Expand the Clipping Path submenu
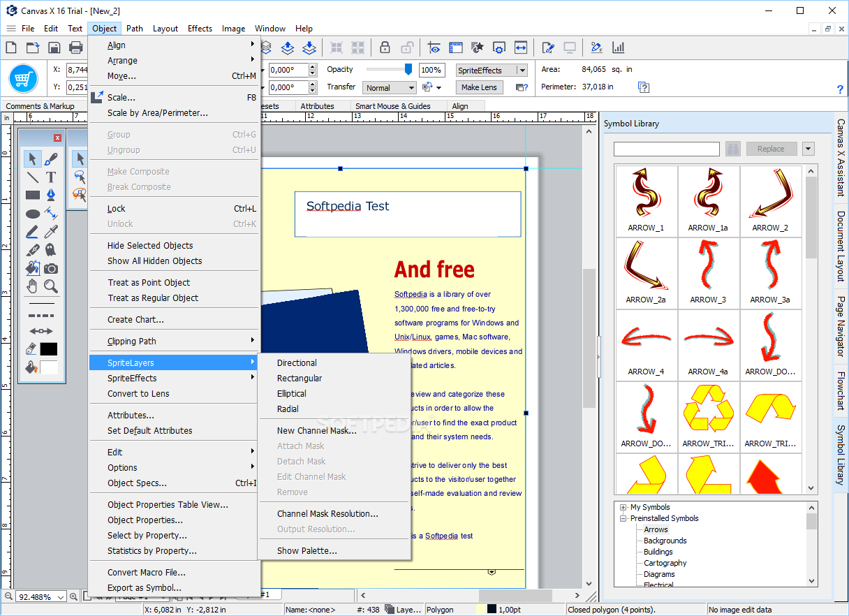 pos(174,341)
